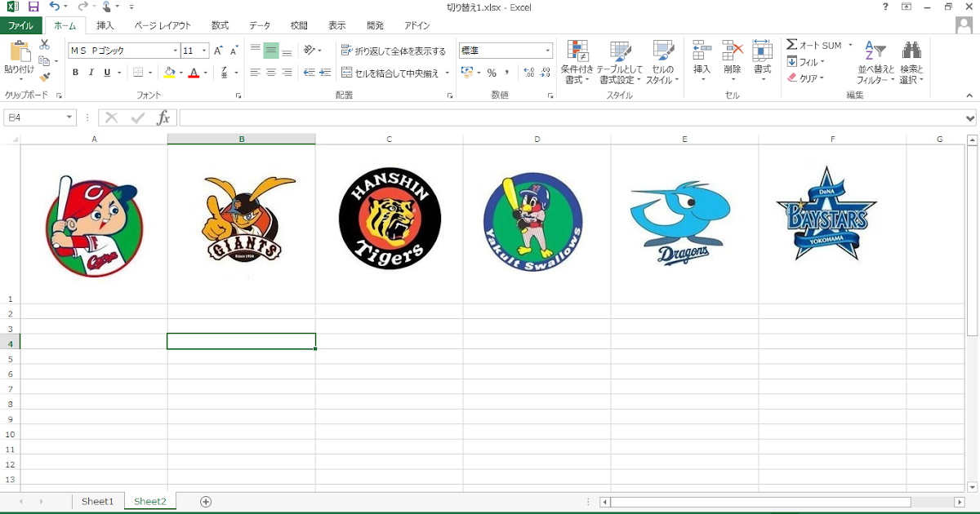Click the Insert Function fx icon
This screenshot has height=514, width=980.
click(x=163, y=117)
